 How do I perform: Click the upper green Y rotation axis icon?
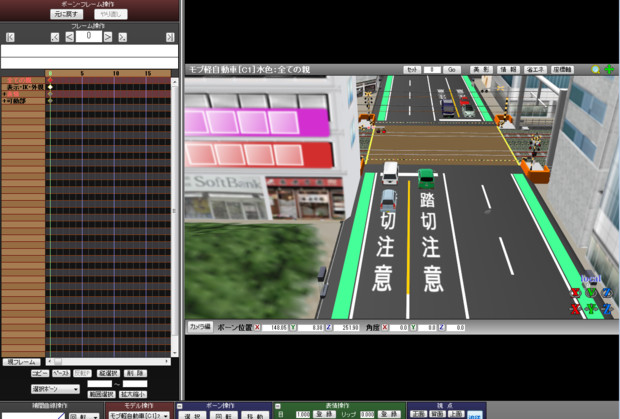(x=591, y=293)
